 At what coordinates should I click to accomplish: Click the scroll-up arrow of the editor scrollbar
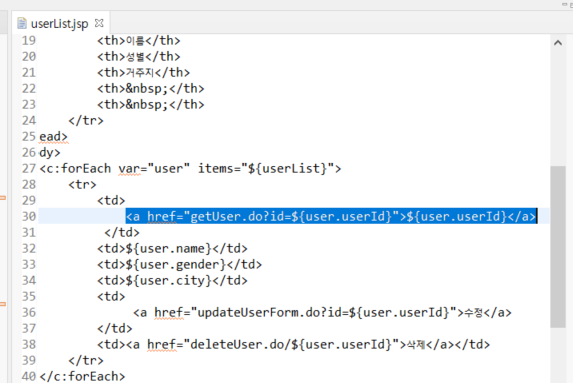tap(558, 43)
